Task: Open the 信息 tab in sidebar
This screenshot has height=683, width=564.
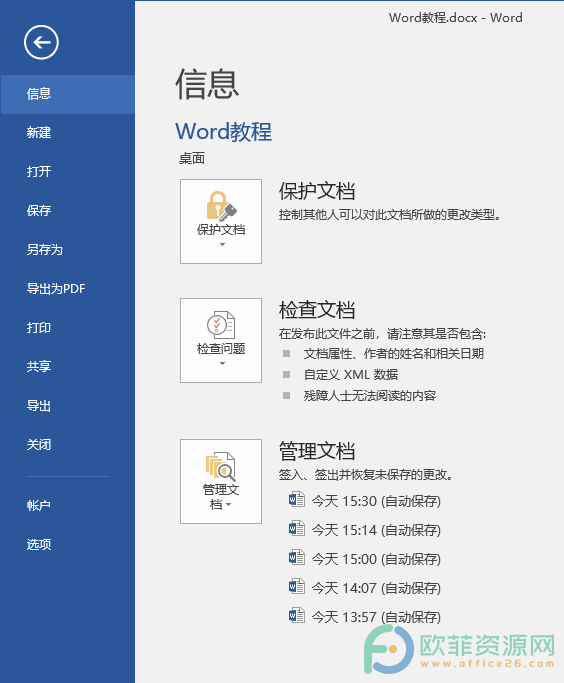Action: pos(68,94)
